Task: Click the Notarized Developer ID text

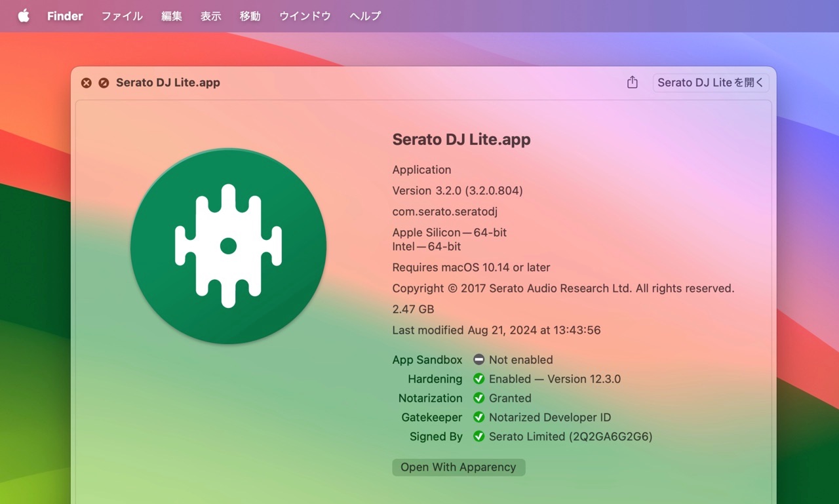Action: pyautogui.click(x=550, y=417)
